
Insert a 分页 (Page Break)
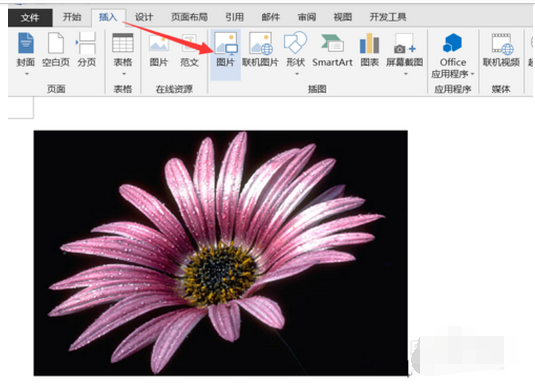click(86, 50)
